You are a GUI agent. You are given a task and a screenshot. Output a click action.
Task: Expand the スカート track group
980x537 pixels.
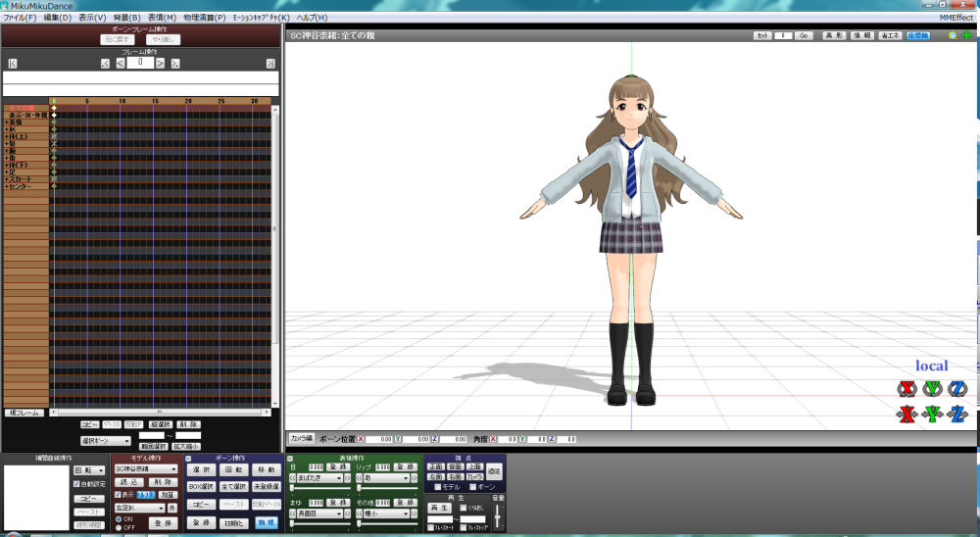7,179
